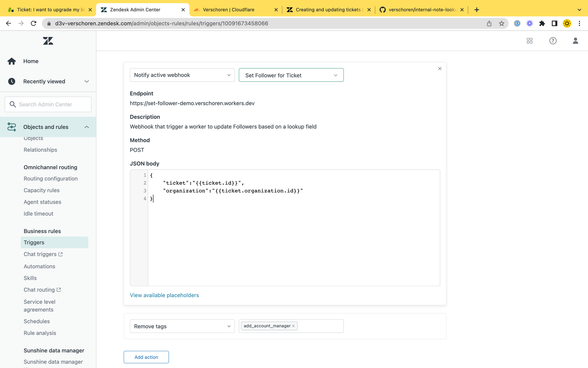The image size is (588, 368).
Task: Open the Remove tags action dropdown
Action: [182, 326]
